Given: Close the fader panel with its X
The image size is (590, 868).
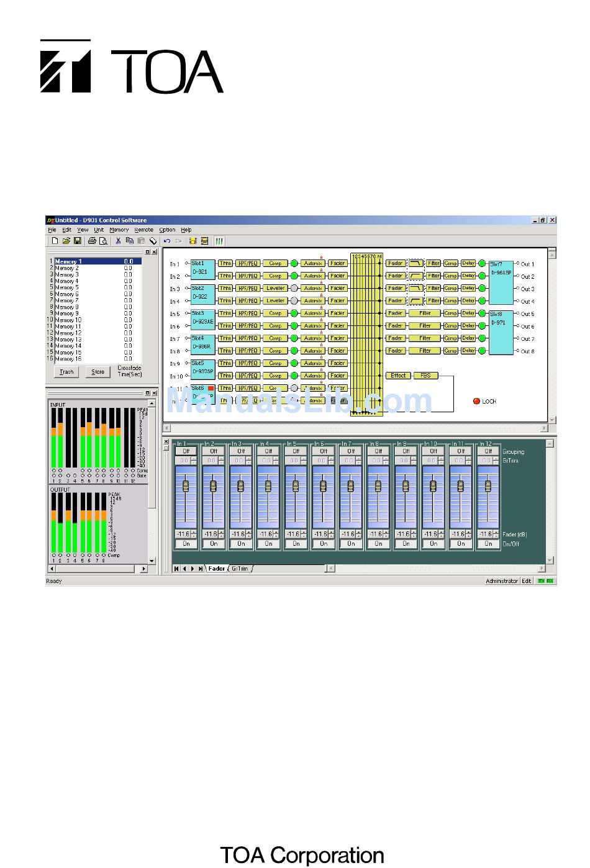Looking at the screenshot, I should (x=166, y=441).
